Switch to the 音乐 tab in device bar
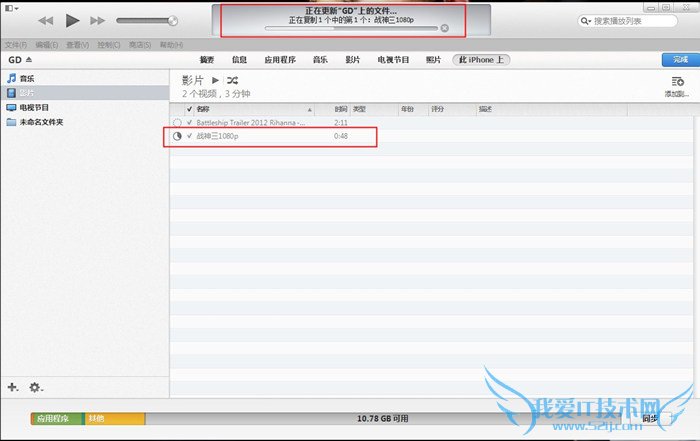700x441 pixels. click(x=320, y=60)
